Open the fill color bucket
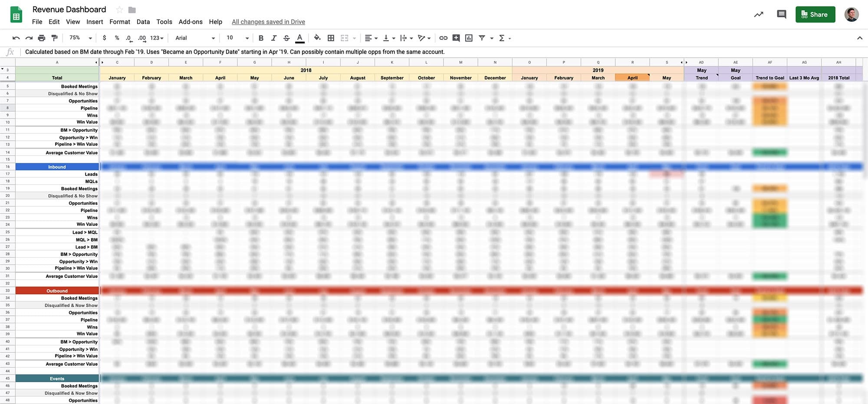868x404 pixels. [x=317, y=38]
